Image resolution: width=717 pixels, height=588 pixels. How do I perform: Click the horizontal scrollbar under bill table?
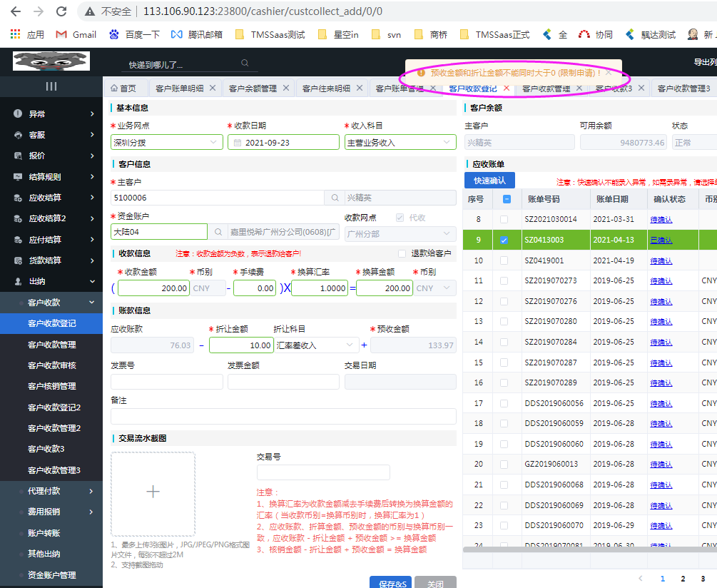(x=590, y=549)
